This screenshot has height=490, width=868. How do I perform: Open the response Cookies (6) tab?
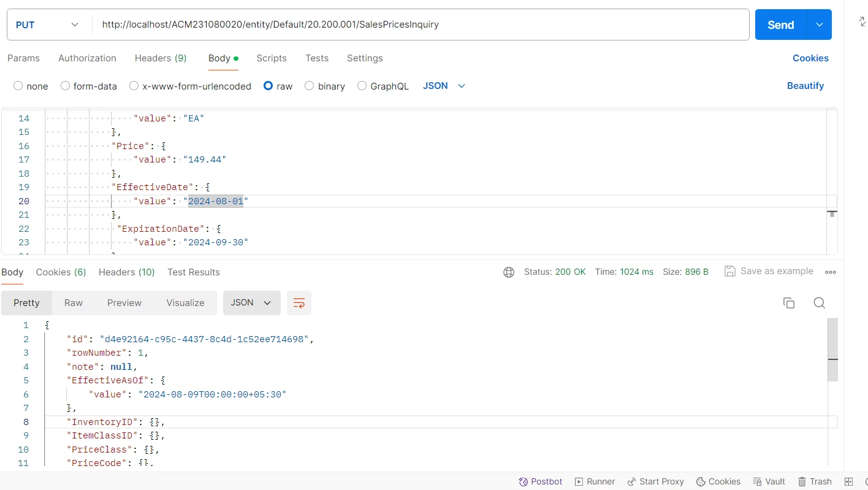(61, 272)
